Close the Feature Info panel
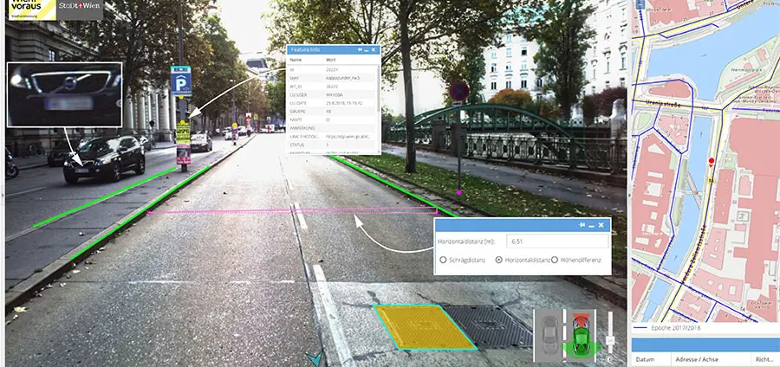 [x=374, y=50]
